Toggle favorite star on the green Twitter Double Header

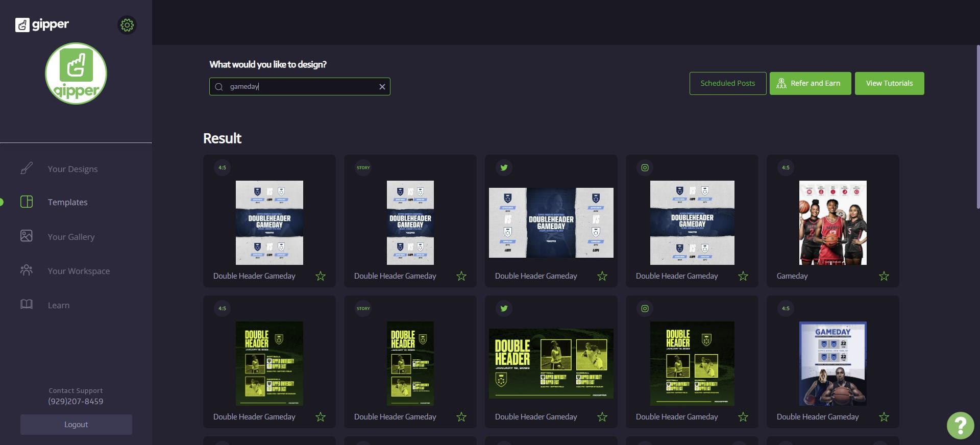pos(602,417)
